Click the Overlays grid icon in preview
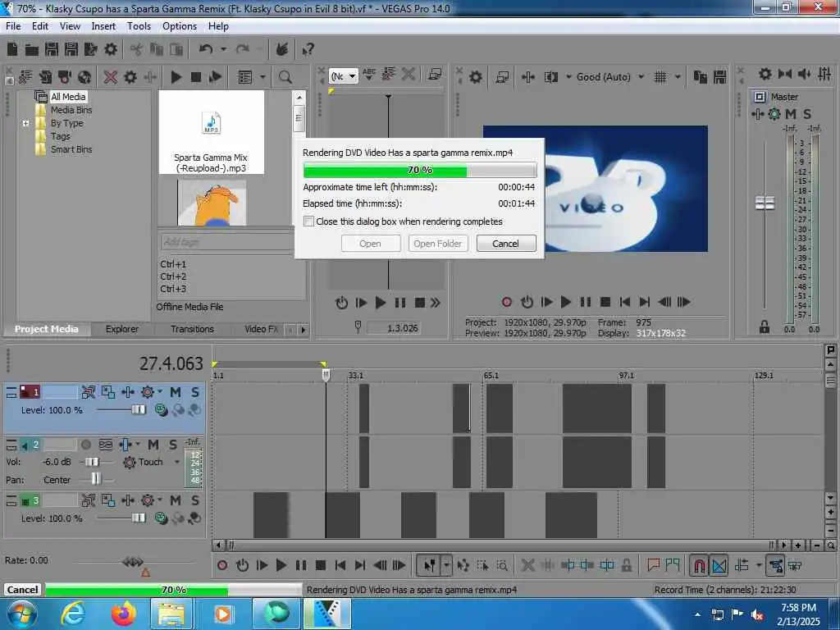The height and width of the screenshot is (630, 840). click(x=660, y=77)
